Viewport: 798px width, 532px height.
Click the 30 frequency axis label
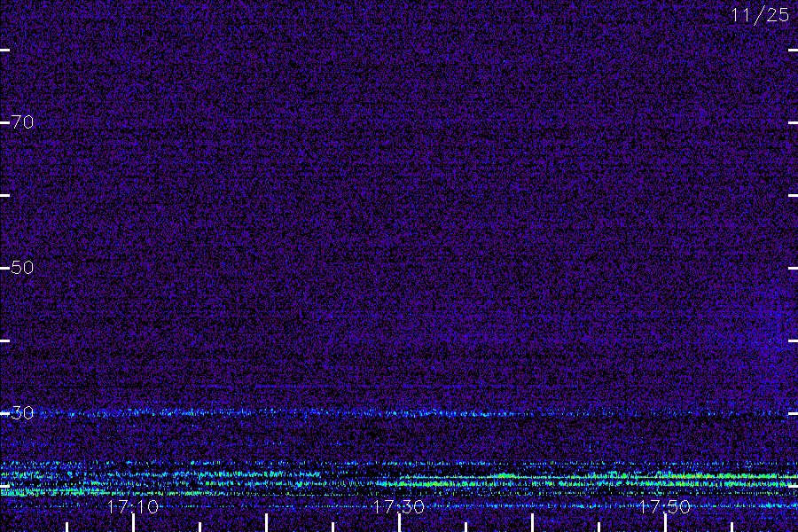22,413
